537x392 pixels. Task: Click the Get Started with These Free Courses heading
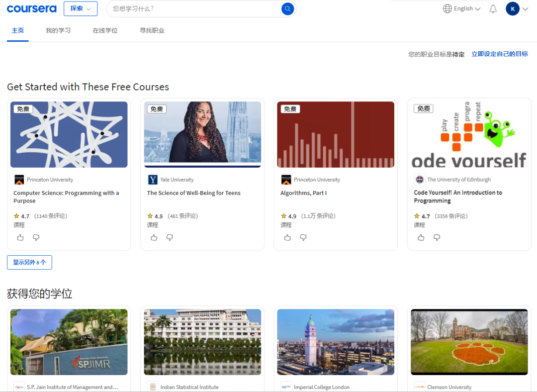click(88, 87)
